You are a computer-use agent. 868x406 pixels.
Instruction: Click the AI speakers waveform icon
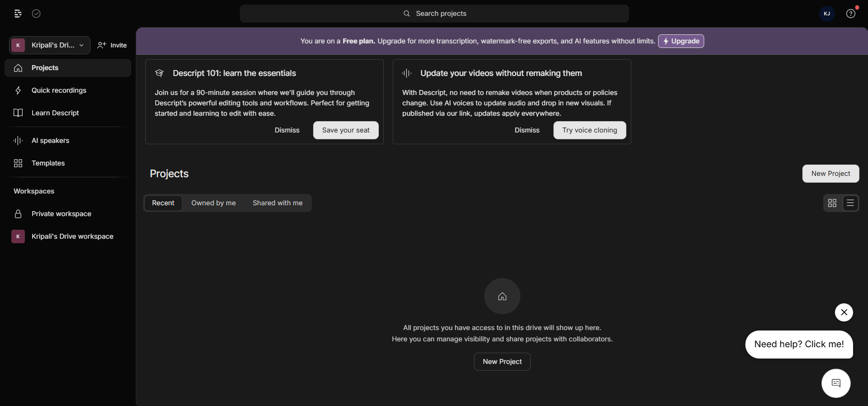(x=18, y=141)
